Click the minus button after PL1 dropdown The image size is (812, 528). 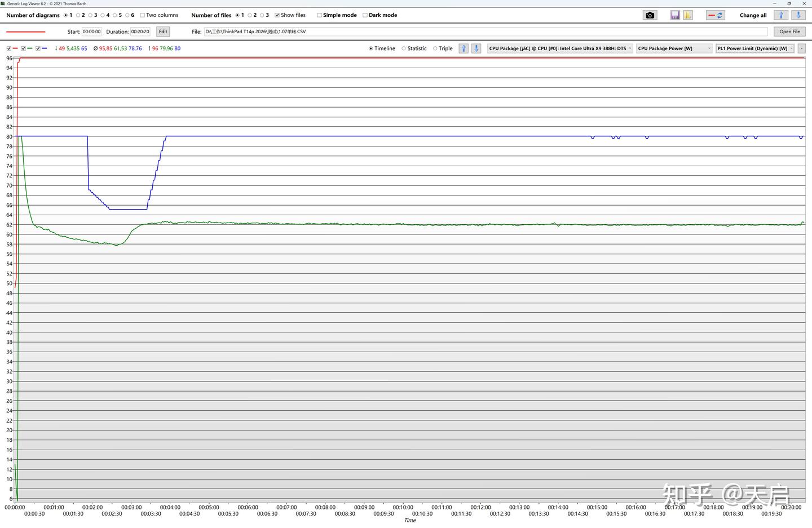[801, 48]
